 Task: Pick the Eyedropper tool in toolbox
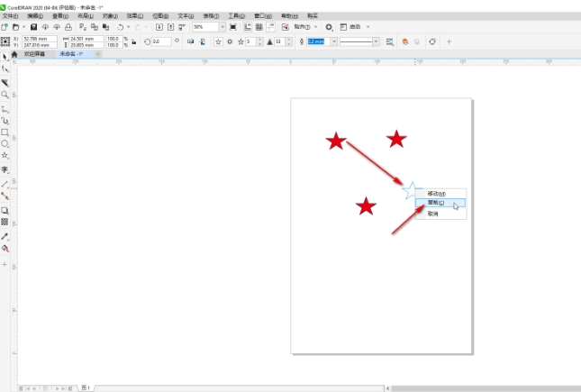tap(5, 236)
